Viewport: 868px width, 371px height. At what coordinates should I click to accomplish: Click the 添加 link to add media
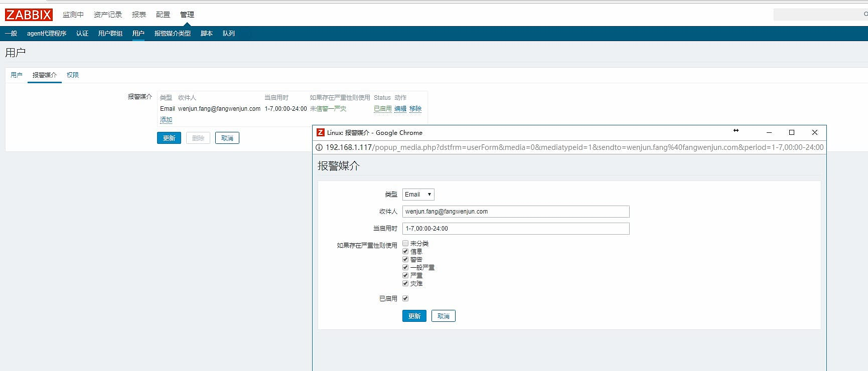click(x=166, y=120)
